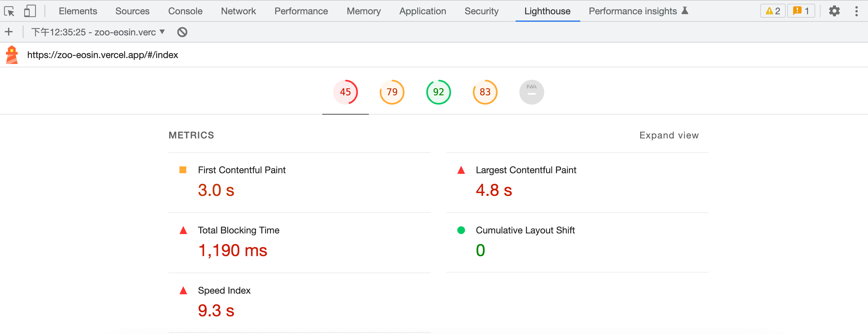Open the three-dot DevTools menu
The width and height of the screenshot is (868, 334).
(856, 11)
